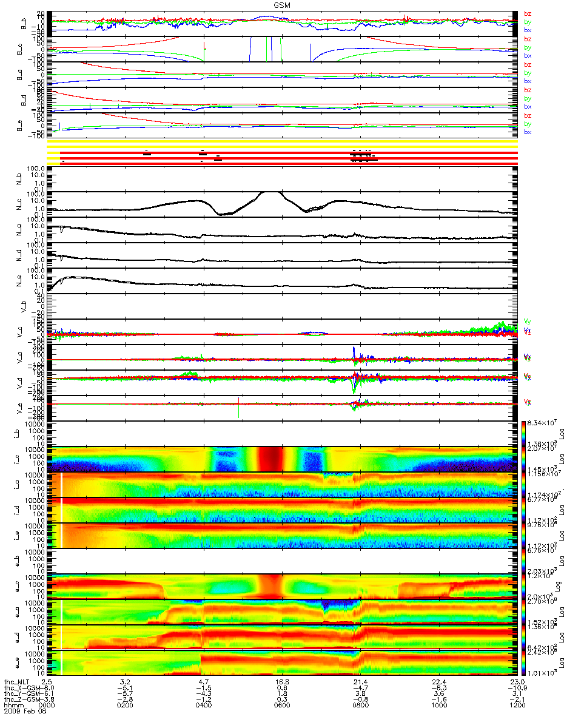Screen dimensions: 564x728
Task: Pick the V_a velocity panel label
Action: click(x=18, y=357)
